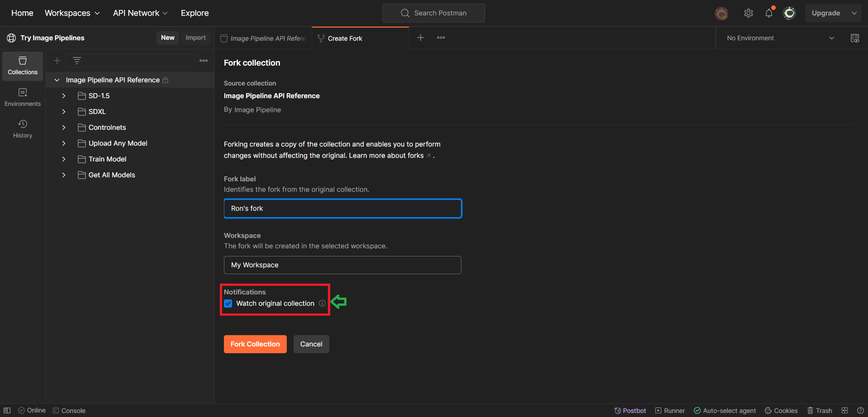Screen dimensions: 868x417
Task: Click the New button
Action: point(168,38)
